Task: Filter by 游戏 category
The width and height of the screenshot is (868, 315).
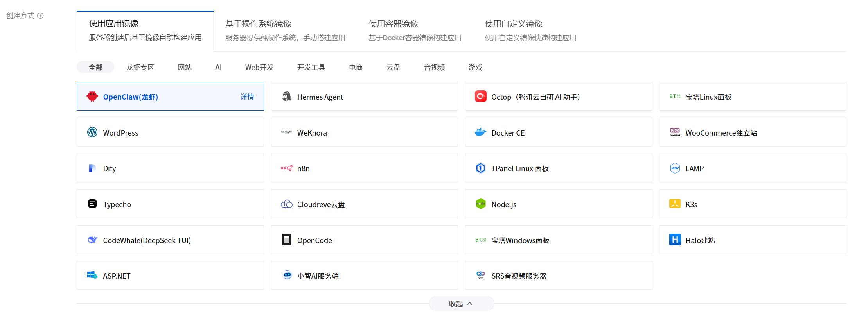Action: click(x=476, y=67)
